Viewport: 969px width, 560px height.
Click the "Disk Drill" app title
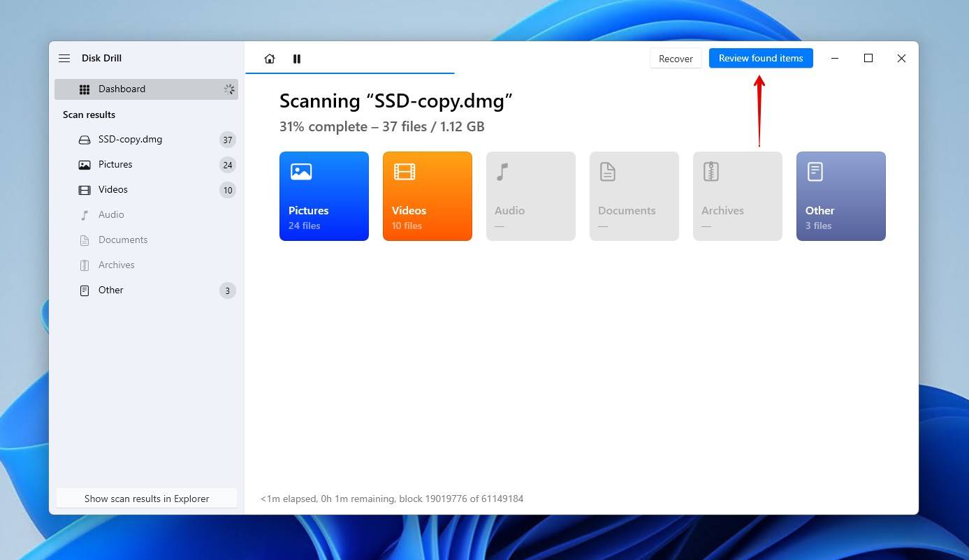point(101,59)
